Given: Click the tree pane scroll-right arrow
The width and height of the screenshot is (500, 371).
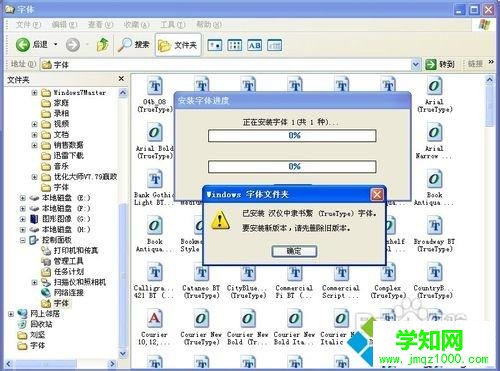Looking at the screenshot, I should click(112, 364).
